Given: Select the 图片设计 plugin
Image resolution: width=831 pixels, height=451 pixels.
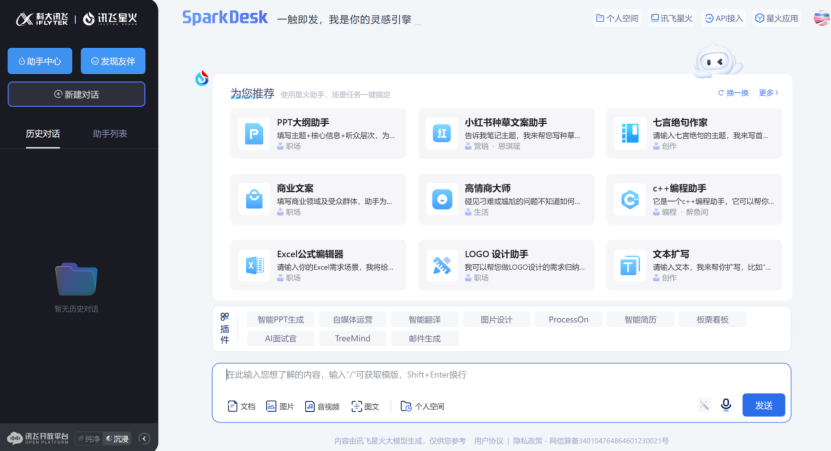Looking at the screenshot, I should click(x=497, y=320).
